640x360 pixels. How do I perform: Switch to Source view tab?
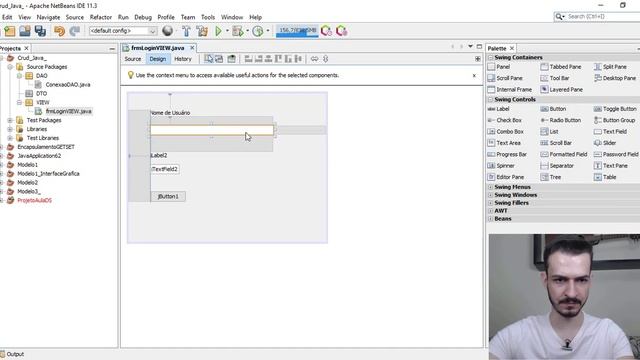pyautogui.click(x=133, y=59)
